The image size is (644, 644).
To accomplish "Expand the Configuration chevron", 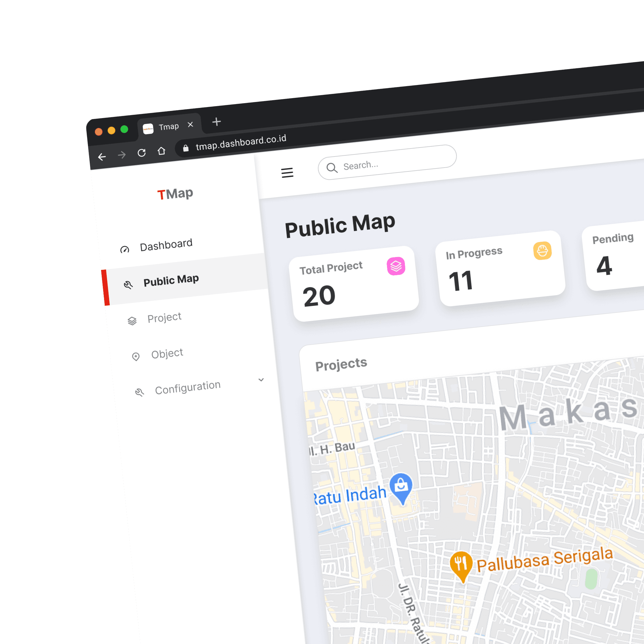I will [x=261, y=380].
